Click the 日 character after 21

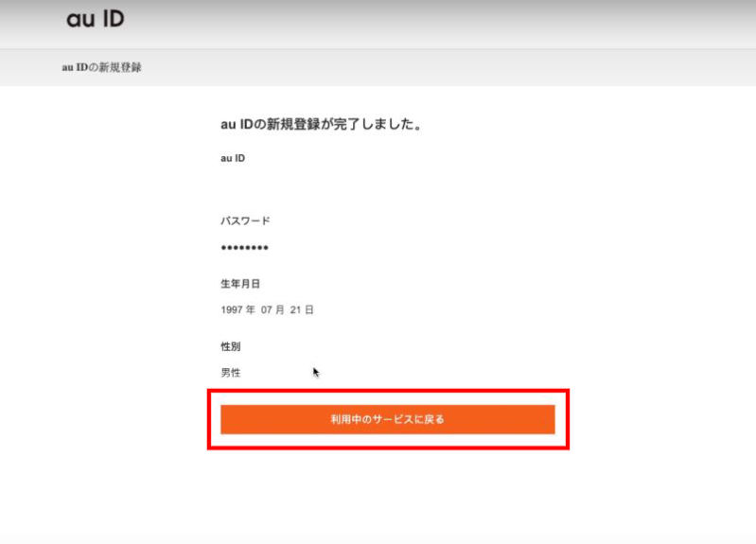pos(309,310)
